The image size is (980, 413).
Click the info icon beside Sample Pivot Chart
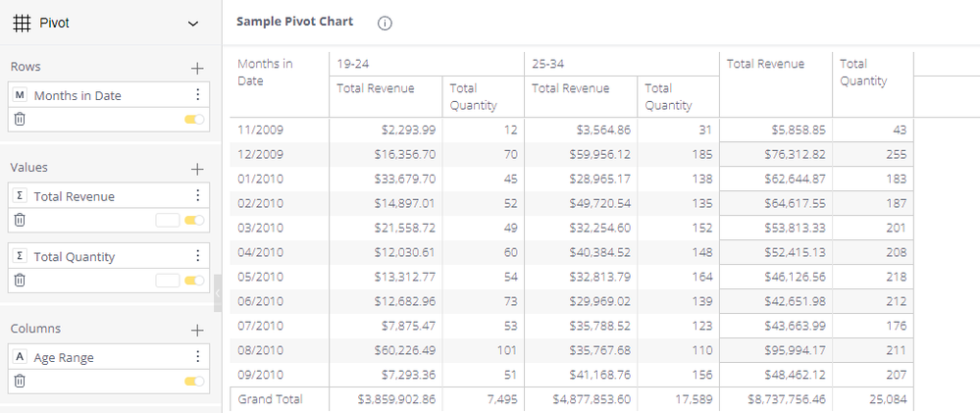point(385,24)
